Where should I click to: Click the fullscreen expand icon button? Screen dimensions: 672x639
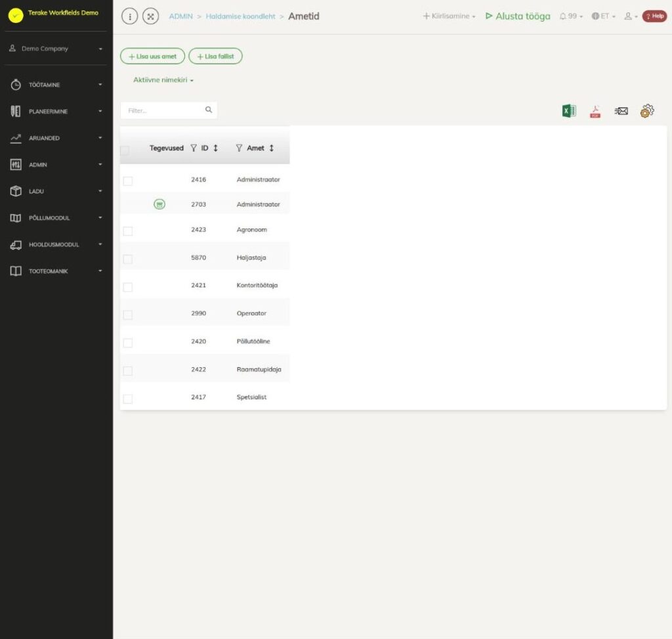(150, 16)
